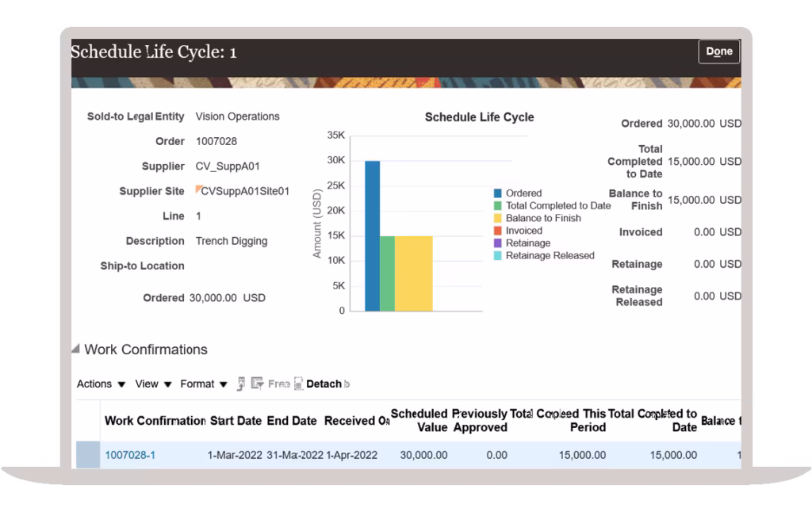The height and width of the screenshot is (512, 812).
Task: Select the yellow Balance to Finish bar
Action: click(413, 273)
